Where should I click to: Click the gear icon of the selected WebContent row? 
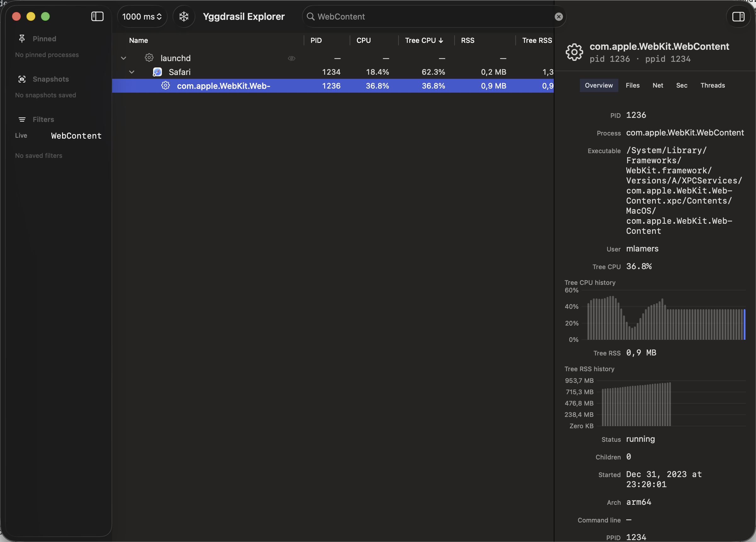(166, 86)
